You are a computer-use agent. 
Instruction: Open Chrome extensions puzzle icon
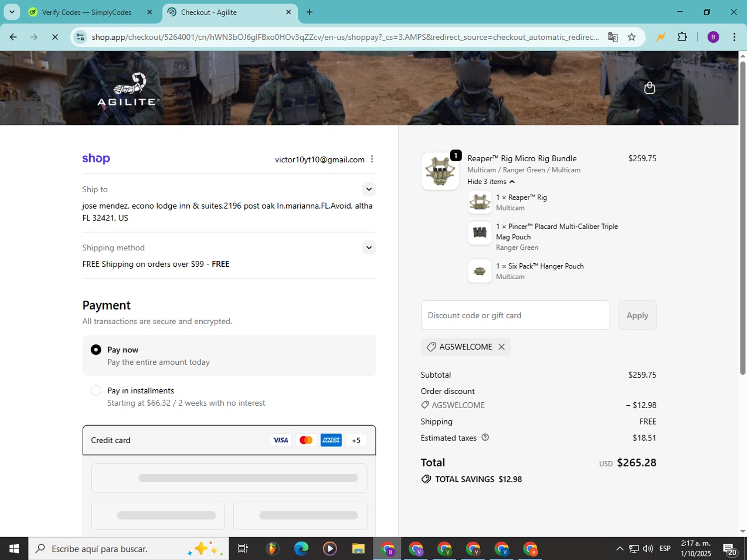[682, 37]
